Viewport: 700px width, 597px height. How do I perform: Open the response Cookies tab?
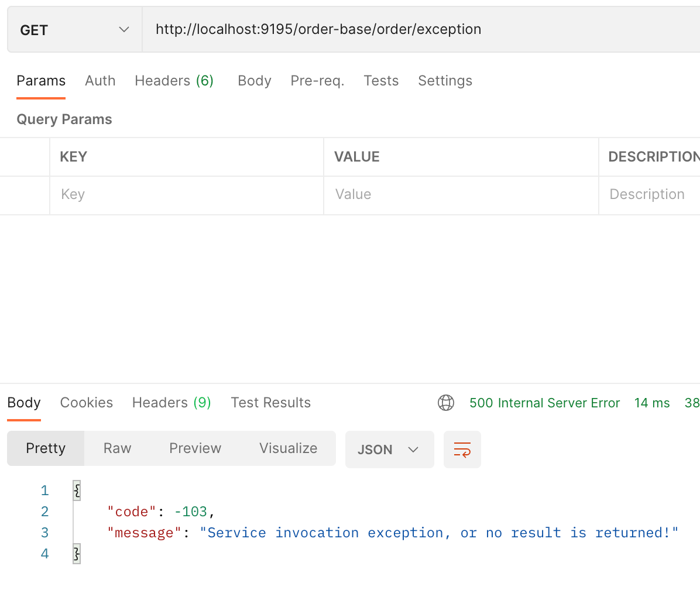[87, 403]
